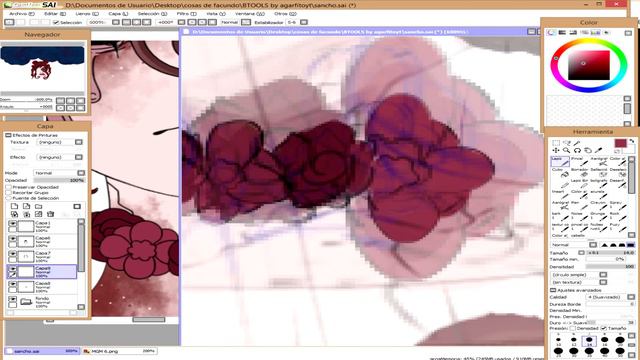Toggle visibility of Capa6 layer
Screen dimensions: 640x360
tap(13, 239)
